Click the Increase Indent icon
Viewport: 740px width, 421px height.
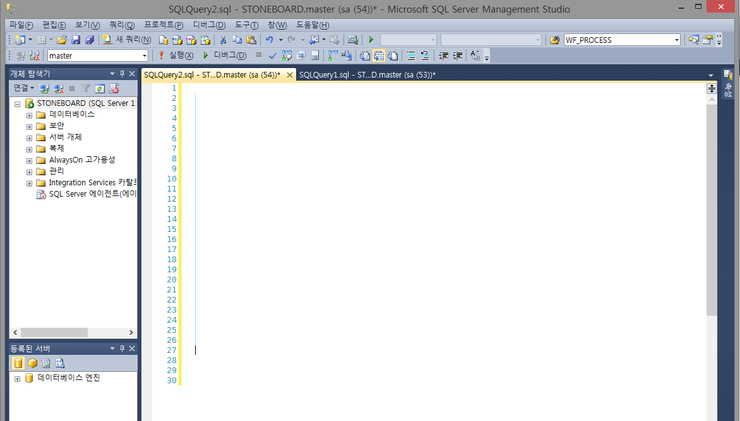(x=457, y=56)
